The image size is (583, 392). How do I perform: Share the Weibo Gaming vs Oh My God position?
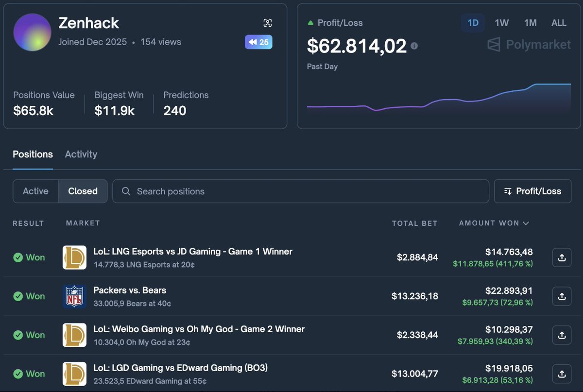[562, 335]
